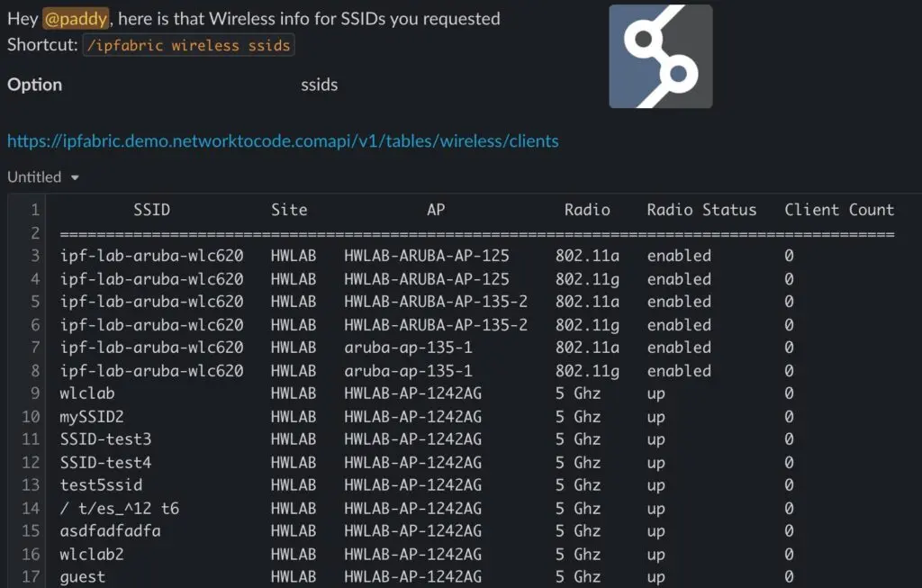Screen dimensions: 922x588
Task: Click 802.11a radio value on line 3
Action: tap(587, 256)
